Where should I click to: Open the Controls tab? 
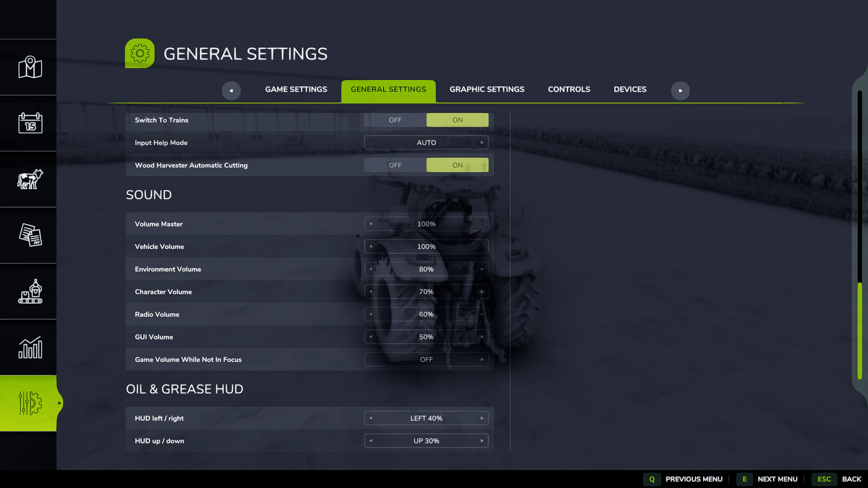[x=569, y=89]
